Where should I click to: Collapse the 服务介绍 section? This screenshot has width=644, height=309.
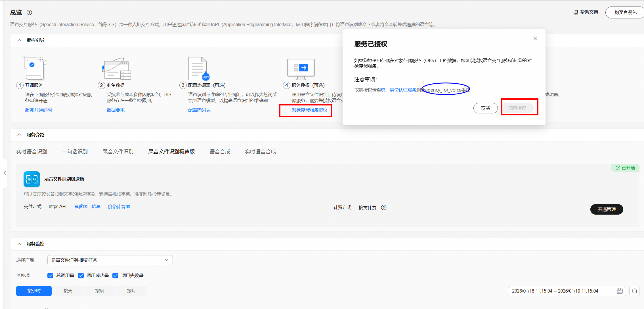pyautogui.click(x=19, y=135)
